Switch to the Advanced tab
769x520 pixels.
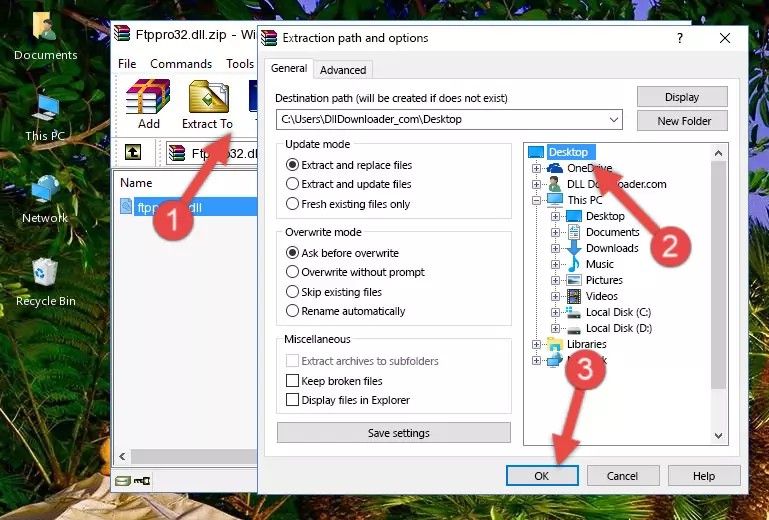pos(343,70)
